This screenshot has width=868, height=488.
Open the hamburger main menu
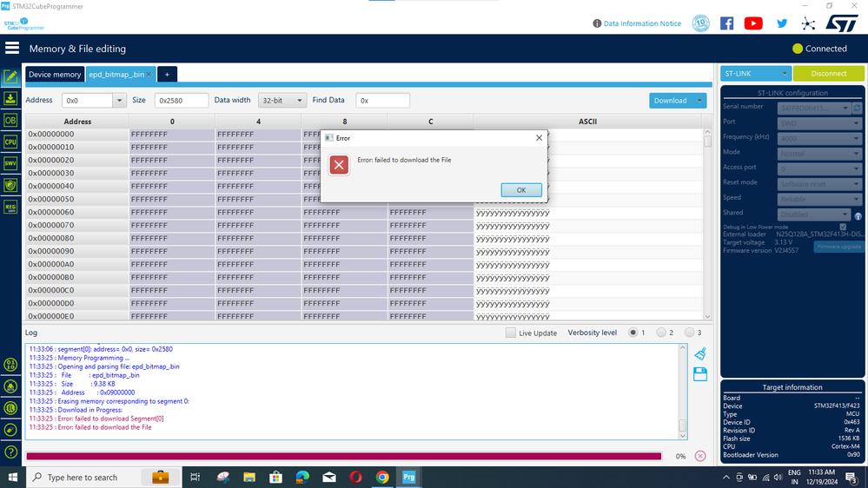point(12,48)
